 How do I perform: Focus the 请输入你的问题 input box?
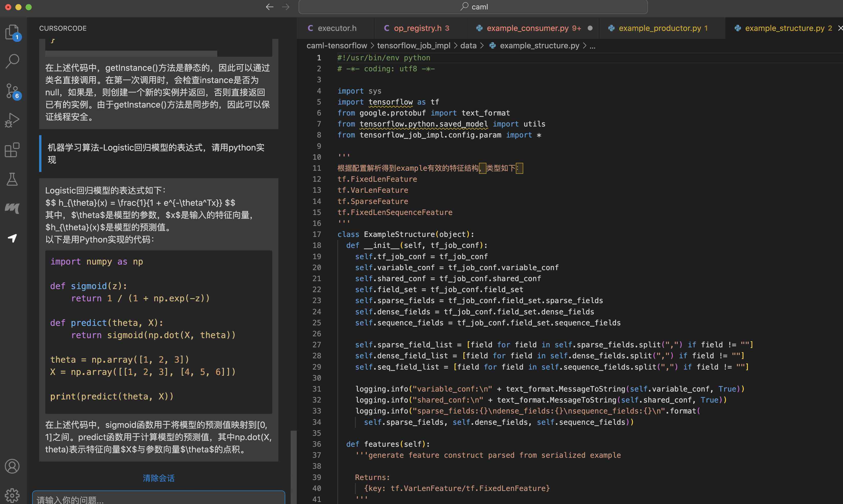(x=159, y=498)
